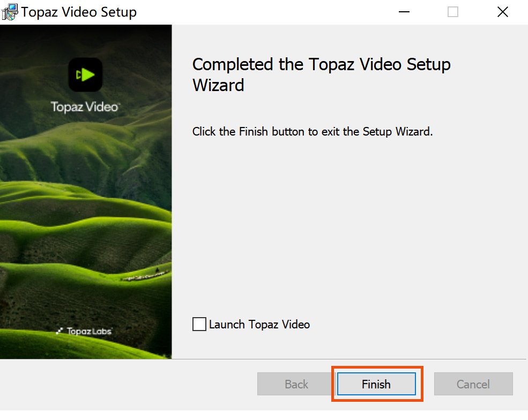Click the Finish button
This screenshot has width=528, height=420.
pyautogui.click(x=376, y=384)
